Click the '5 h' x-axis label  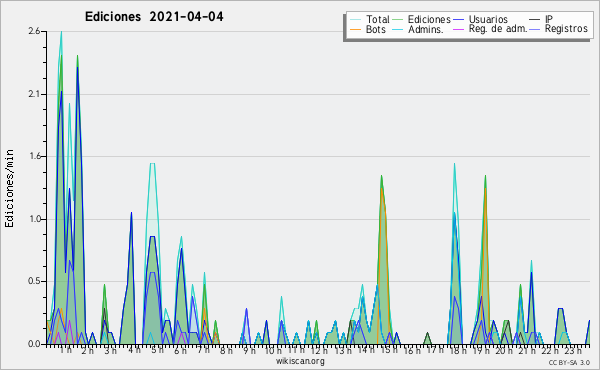157,350
